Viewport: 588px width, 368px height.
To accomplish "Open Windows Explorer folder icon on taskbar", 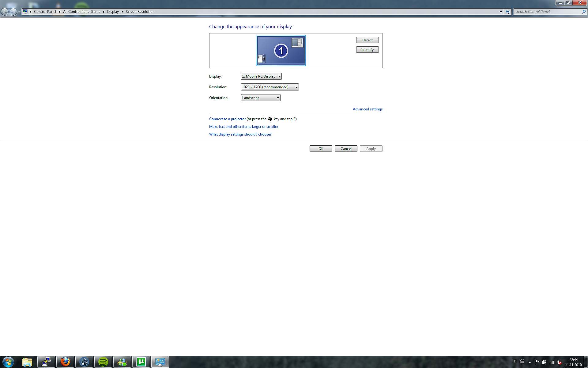I will [x=27, y=362].
